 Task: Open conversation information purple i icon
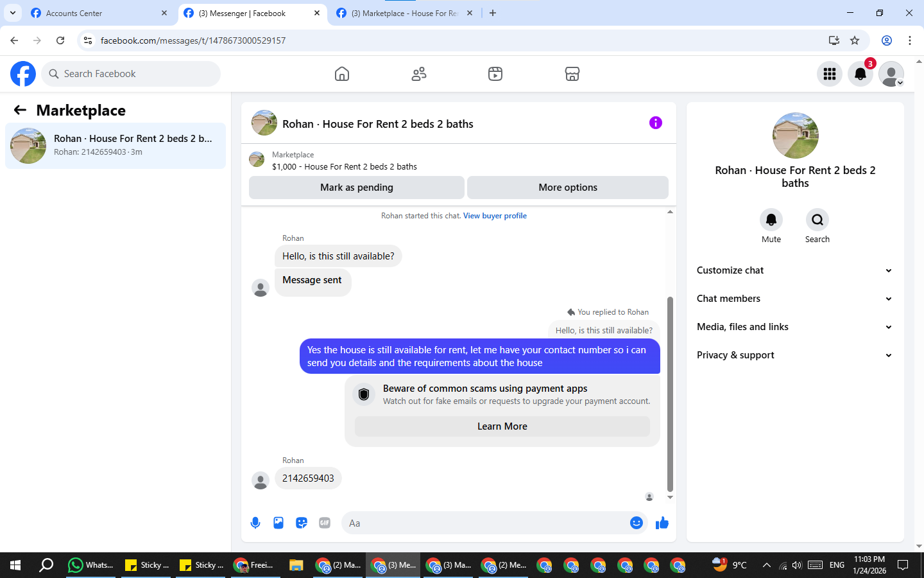[655, 123]
